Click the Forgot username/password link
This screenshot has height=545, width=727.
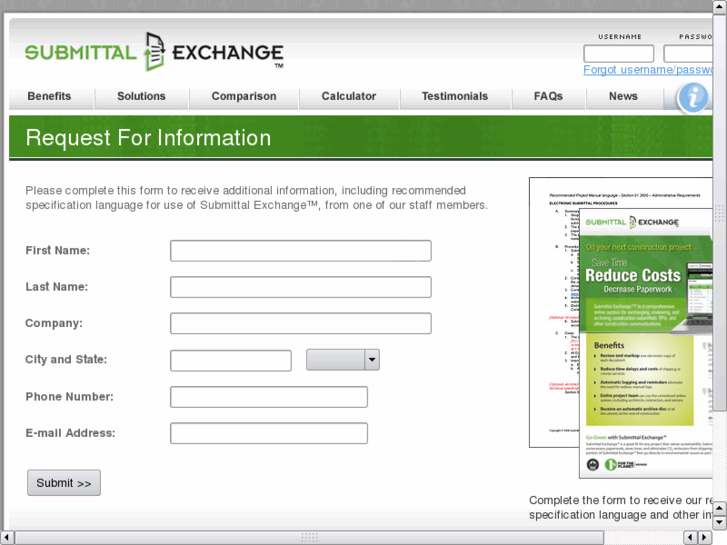point(648,70)
